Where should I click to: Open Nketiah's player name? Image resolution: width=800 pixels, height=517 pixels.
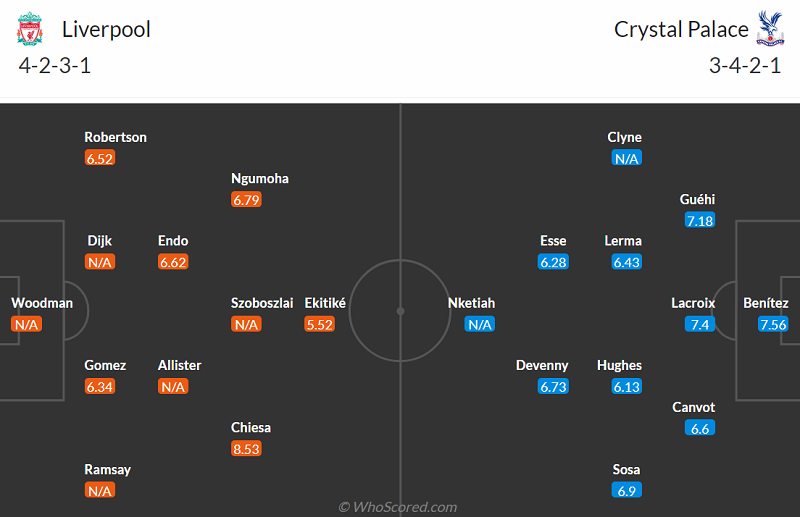point(471,303)
